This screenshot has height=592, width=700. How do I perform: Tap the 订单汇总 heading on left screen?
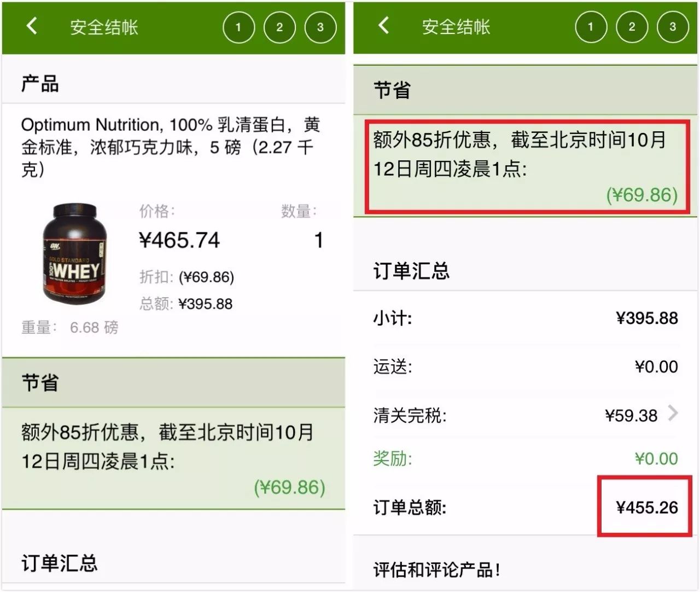60,563
